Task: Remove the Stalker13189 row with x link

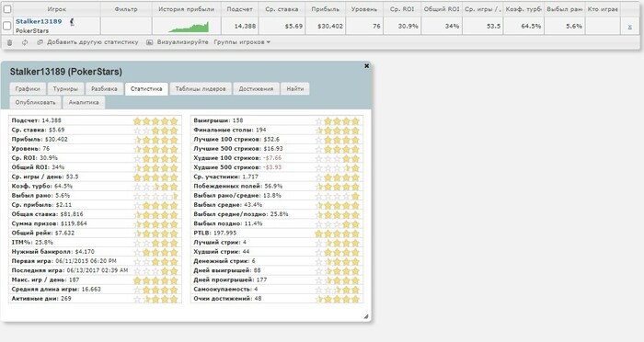Action: 629,27
